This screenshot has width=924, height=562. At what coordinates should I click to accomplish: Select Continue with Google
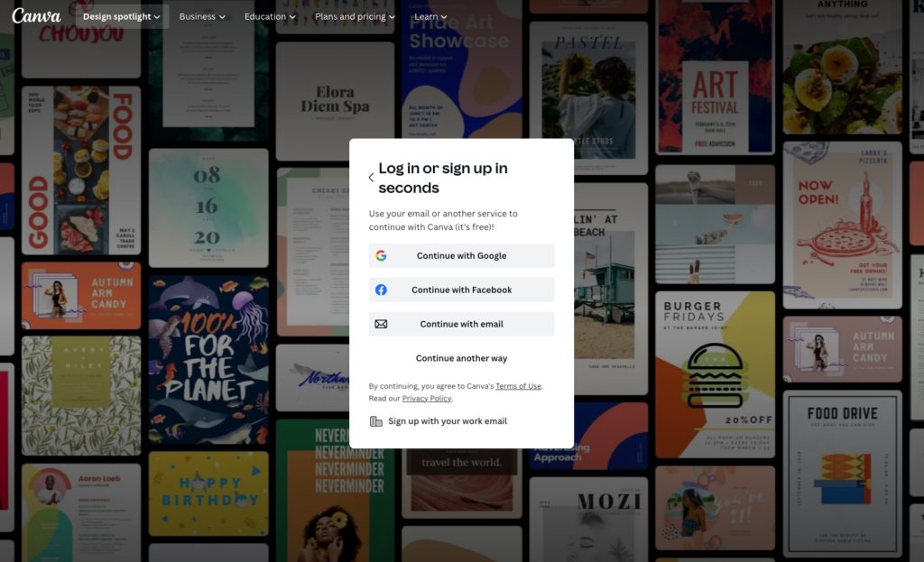461,255
